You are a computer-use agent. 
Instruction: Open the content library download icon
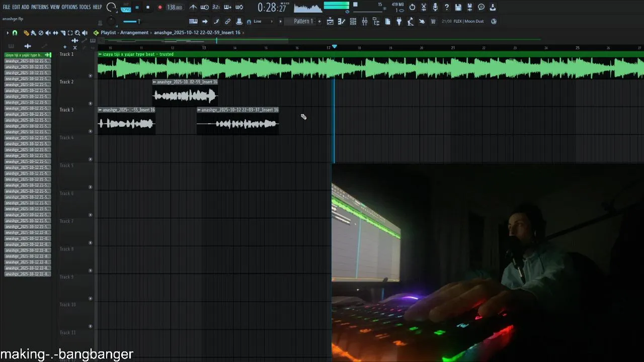tap(493, 7)
